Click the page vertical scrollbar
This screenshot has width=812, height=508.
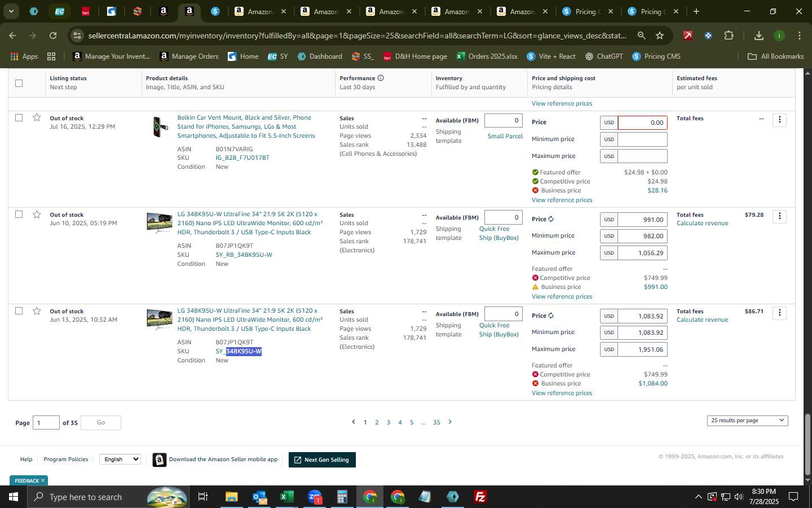[x=807, y=444]
